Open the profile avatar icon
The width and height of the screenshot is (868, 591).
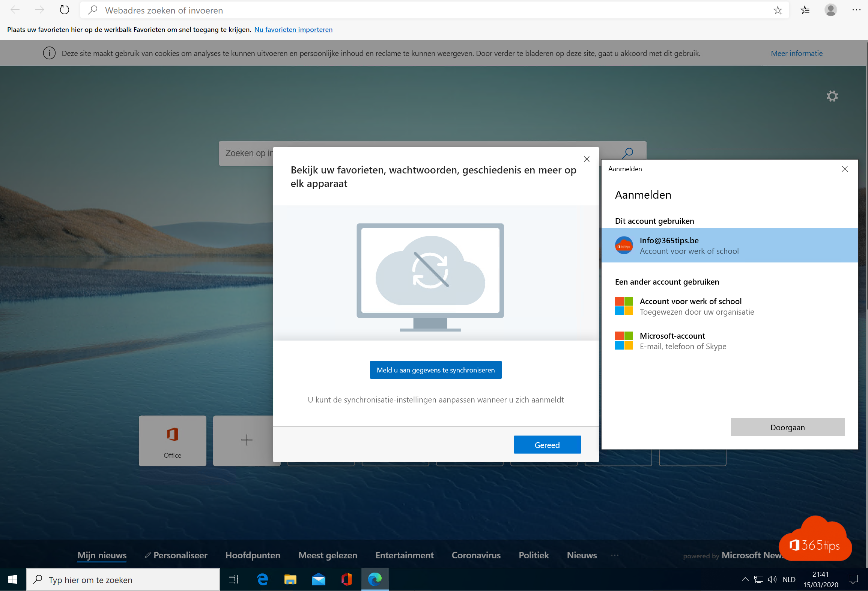point(831,10)
